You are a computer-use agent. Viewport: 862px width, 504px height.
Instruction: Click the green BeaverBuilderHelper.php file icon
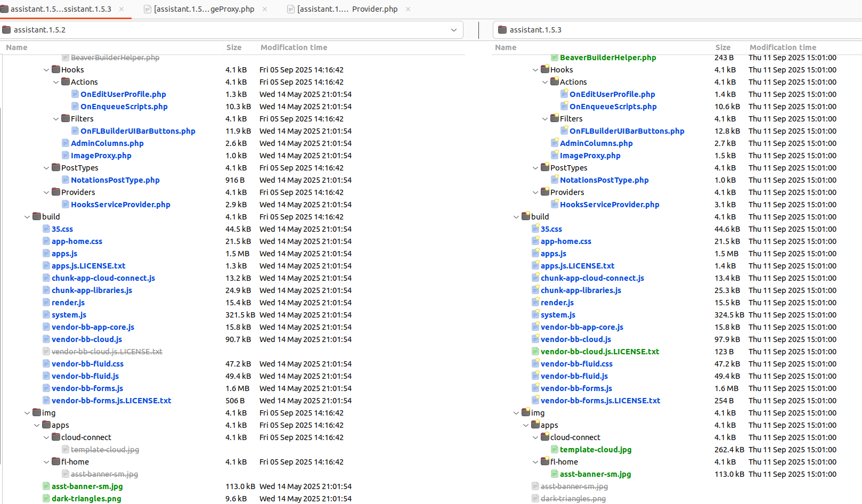pyautogui.click(x=555, y=58)
